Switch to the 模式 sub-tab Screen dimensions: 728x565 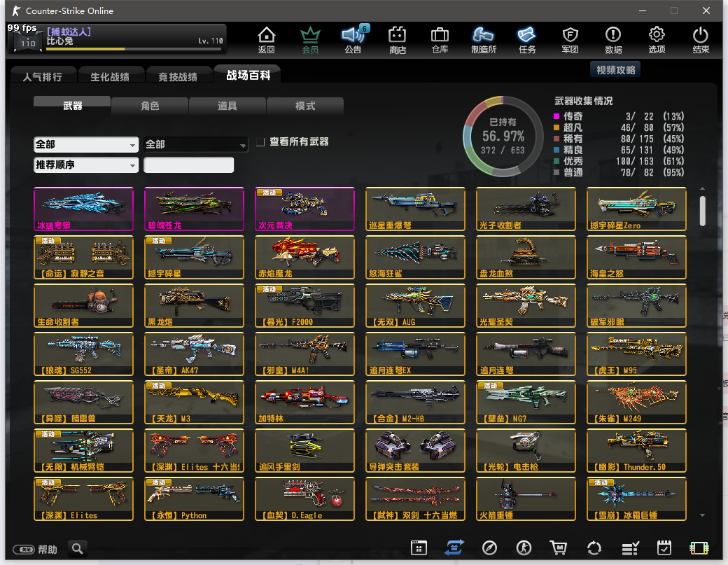pyautogui.click(x=305, y=106)
